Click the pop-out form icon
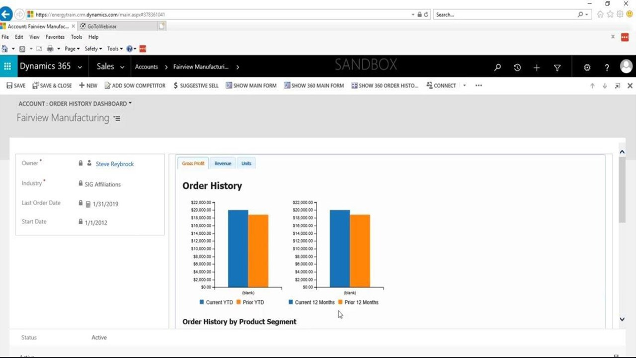Image resolution: width=644 pixels, height=362 pixels. point(617,86)
